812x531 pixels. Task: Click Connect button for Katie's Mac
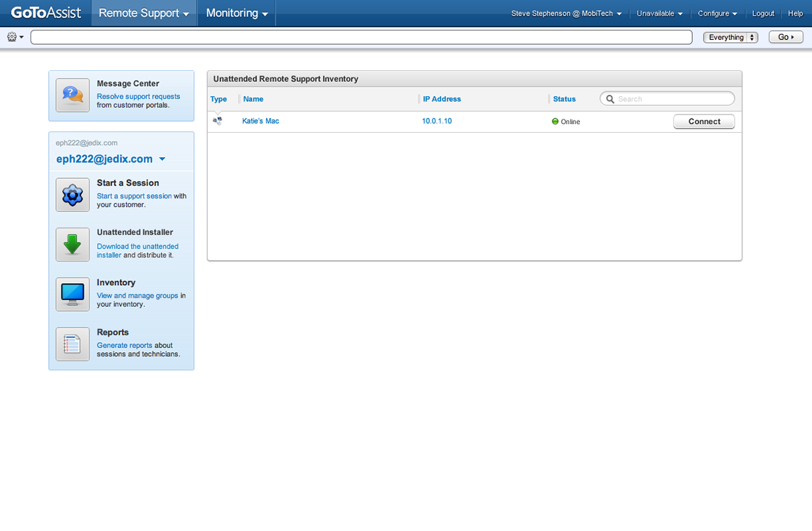pos(704,122)
